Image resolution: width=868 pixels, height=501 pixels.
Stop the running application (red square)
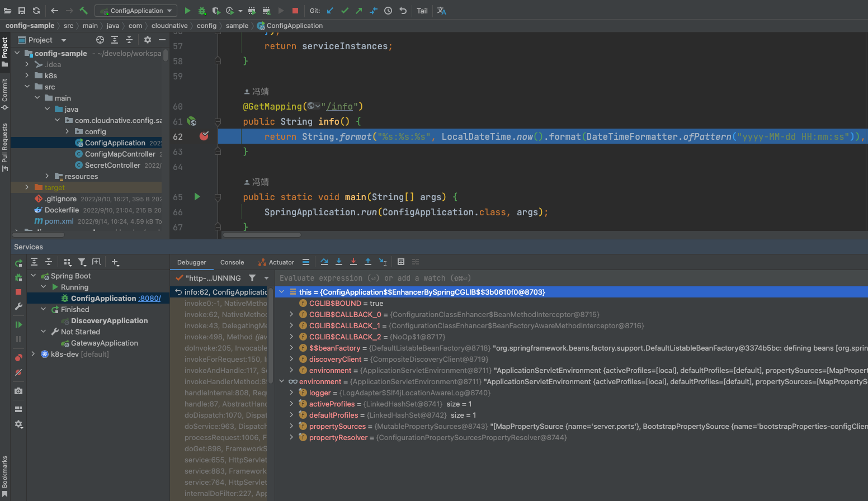[295, 11]
